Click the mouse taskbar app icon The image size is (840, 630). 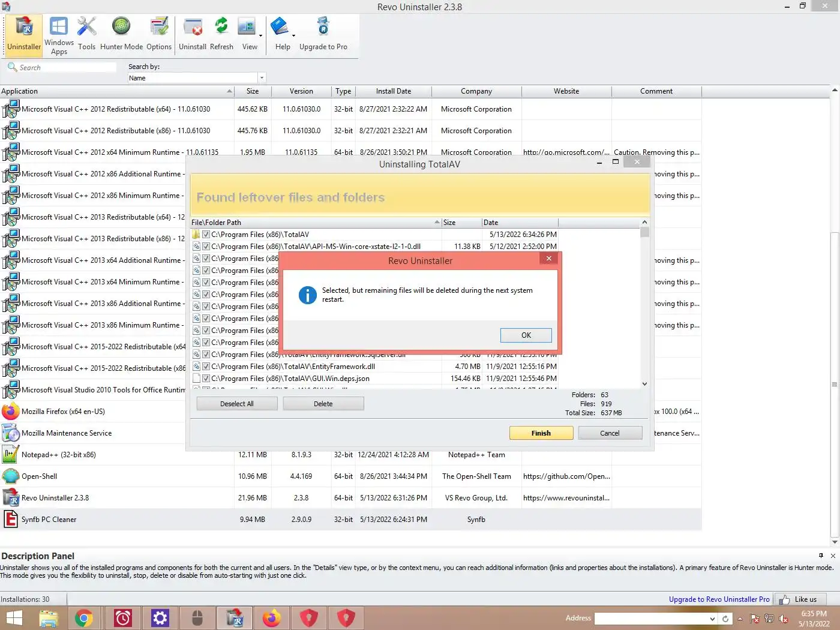[197, 618]
